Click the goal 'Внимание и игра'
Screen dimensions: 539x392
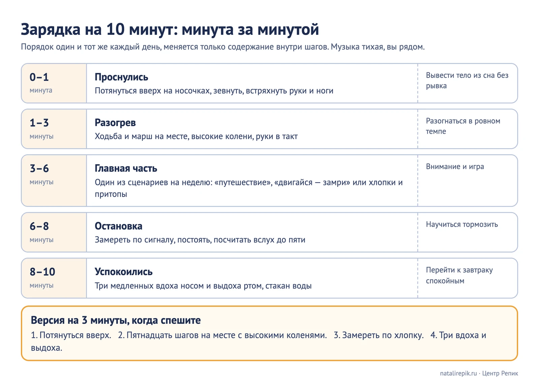pos(455,167)
